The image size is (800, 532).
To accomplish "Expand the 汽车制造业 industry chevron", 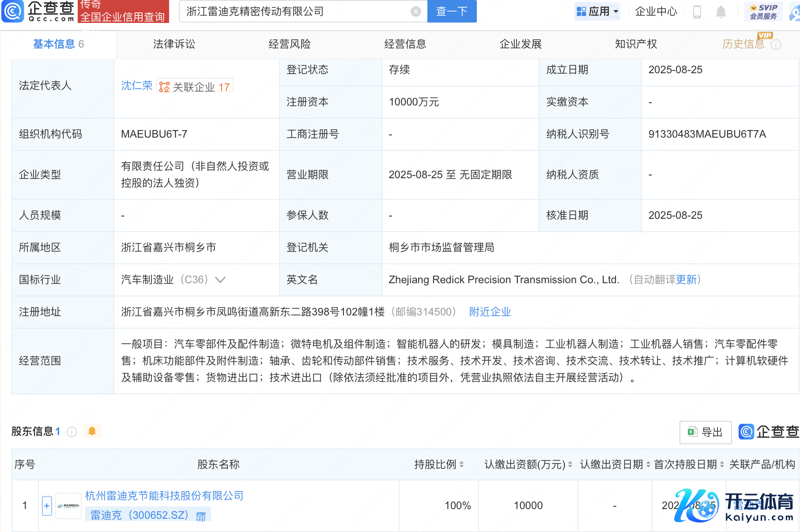I will click(x=220, y=280).
